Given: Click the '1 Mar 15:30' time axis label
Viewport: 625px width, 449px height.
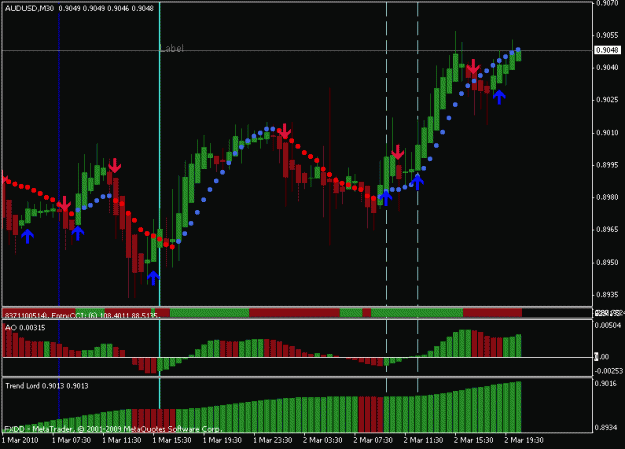Looking at the screenshot, I should pos(172,440).
